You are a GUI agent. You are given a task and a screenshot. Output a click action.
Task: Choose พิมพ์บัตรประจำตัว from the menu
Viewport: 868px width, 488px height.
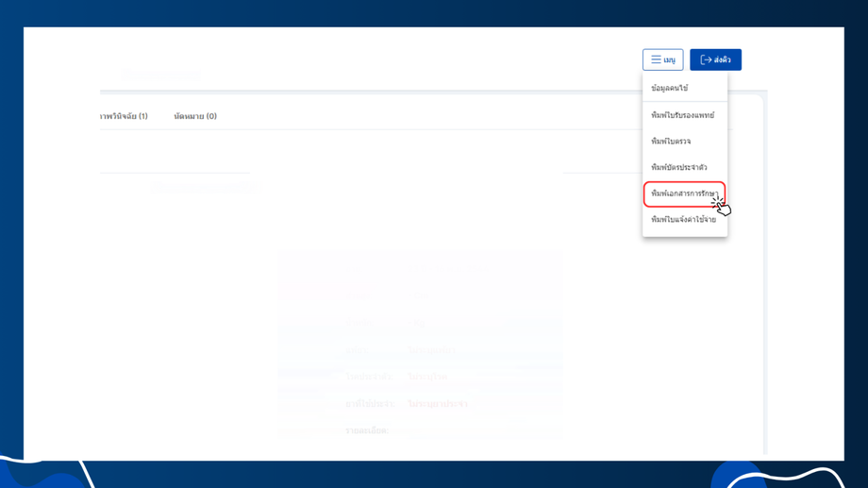pos(685,167)
